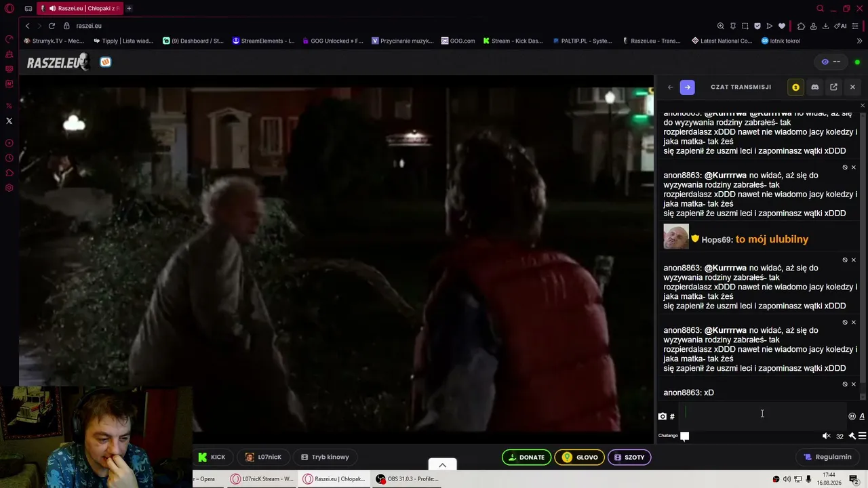Image resolution: width=868 pixels, height=488 pixels.
Task: Click the previous arrow in chat header
Action: tap(670, 87)
